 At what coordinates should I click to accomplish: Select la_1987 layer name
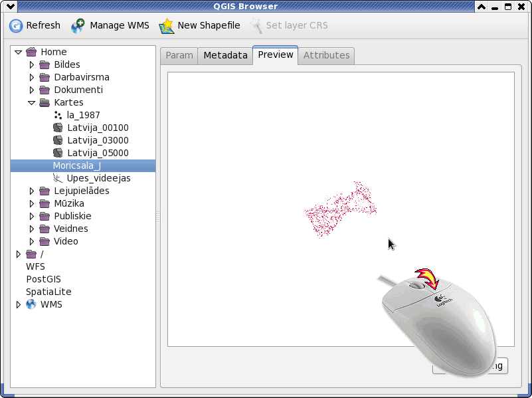click(83, 116)
